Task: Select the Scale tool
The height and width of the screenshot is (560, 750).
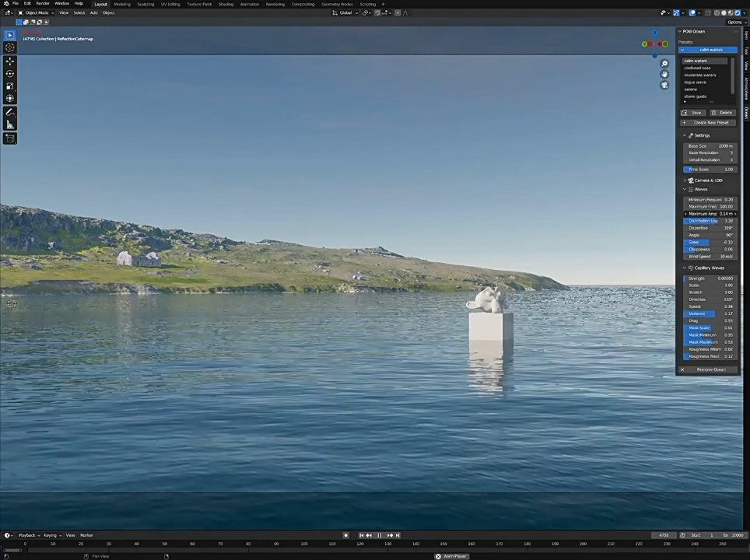Action: 10,85
